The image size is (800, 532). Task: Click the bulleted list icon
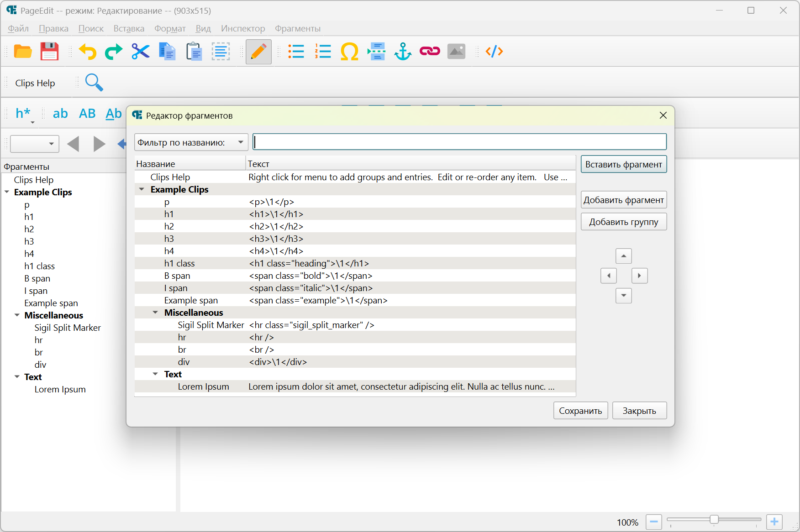pos(296,52)
